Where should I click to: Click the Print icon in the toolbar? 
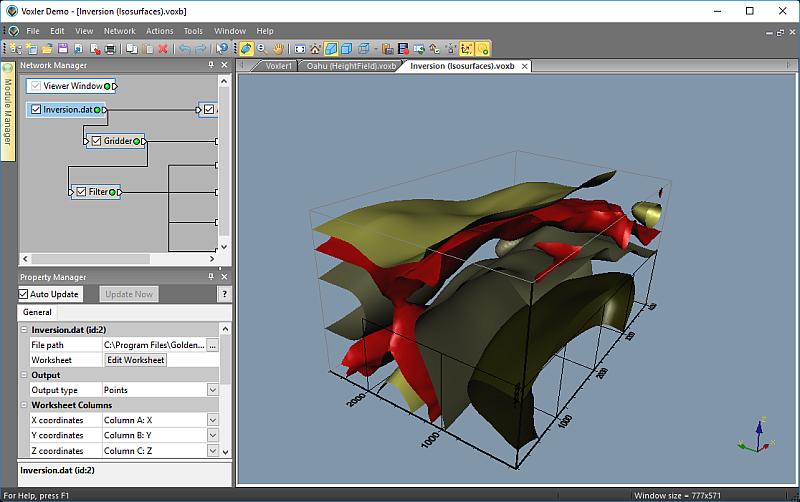pos(111,48)
